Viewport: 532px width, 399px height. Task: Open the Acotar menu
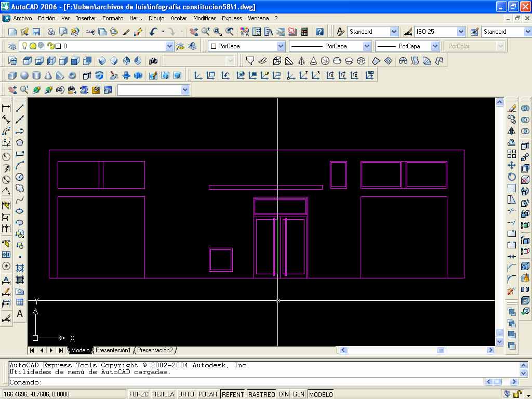click(179, 18)
